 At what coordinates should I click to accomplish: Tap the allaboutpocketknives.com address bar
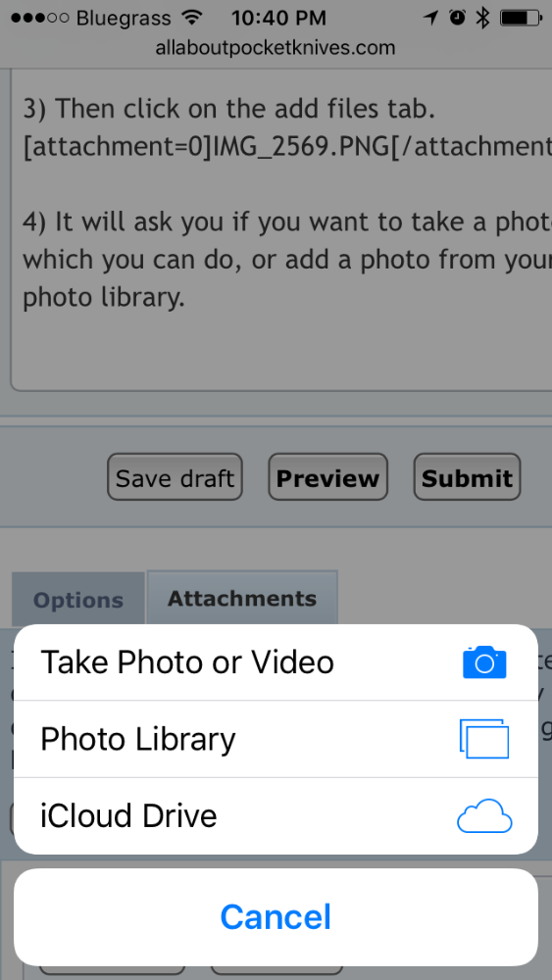[276, 47]
